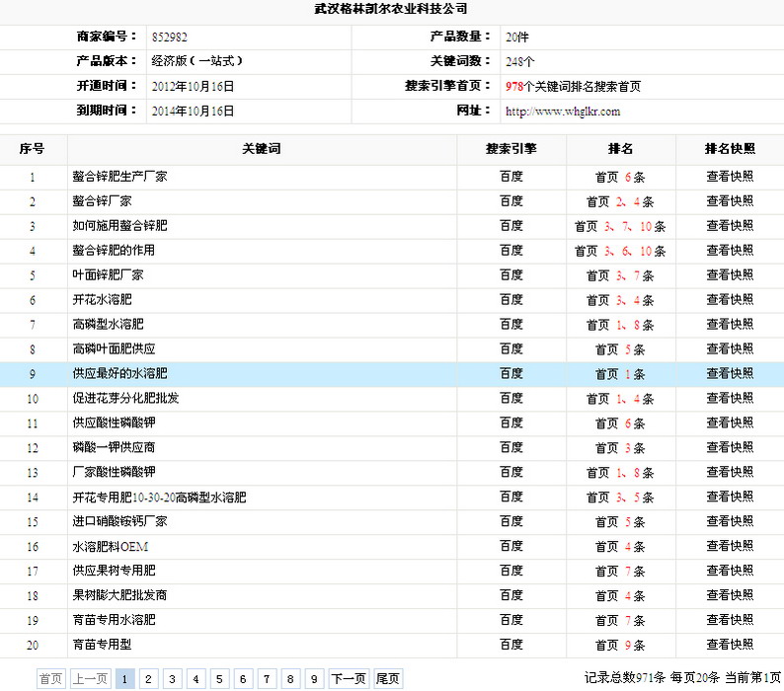Open 查看快照 for 叶面锌肥厂家

[730, 275]
